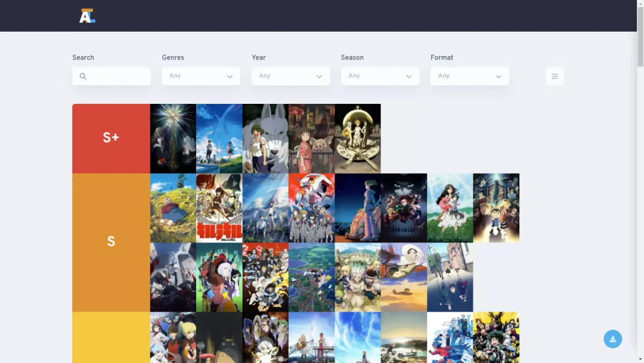Select the Princess Mononoke wolf poster
Screen dimensions: 644x363
[x=265, y=139]
